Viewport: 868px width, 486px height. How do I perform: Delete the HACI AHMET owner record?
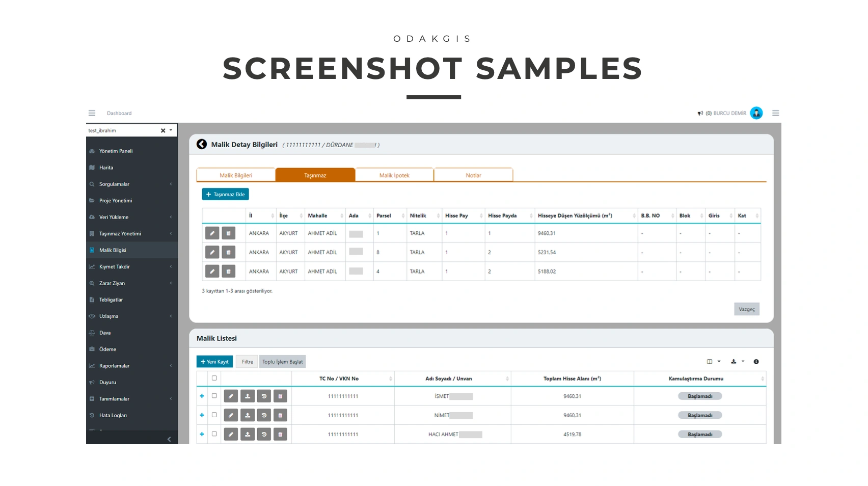click(x=280, y=435)
